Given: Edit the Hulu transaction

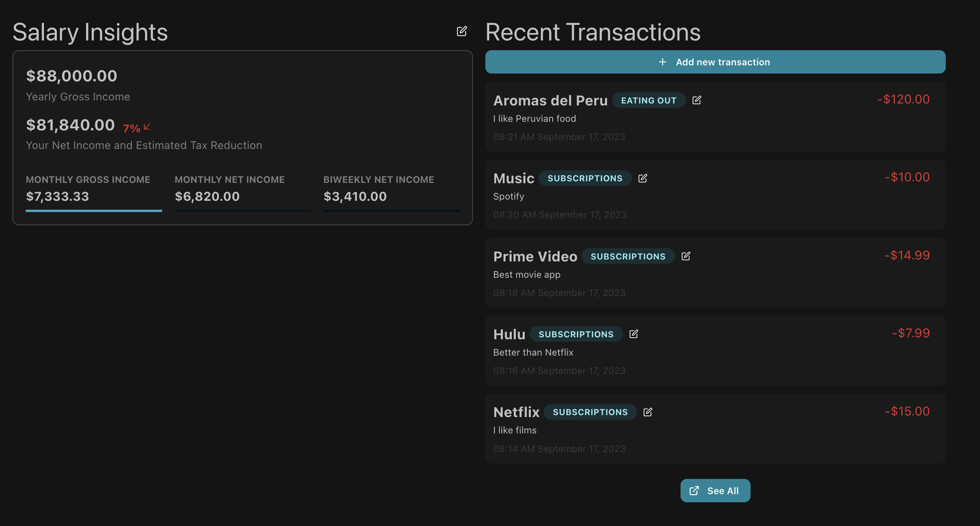Looking at the screenshot, I should point(633,334).
